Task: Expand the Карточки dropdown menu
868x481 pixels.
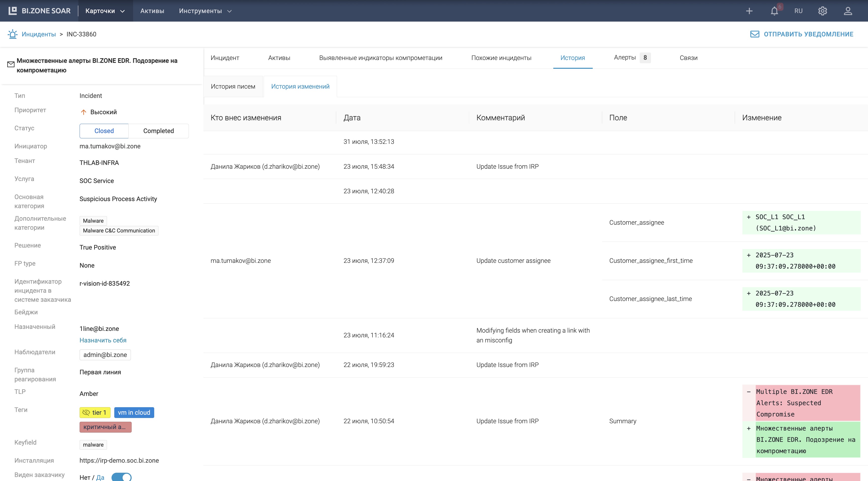Action: click(105, 11)
